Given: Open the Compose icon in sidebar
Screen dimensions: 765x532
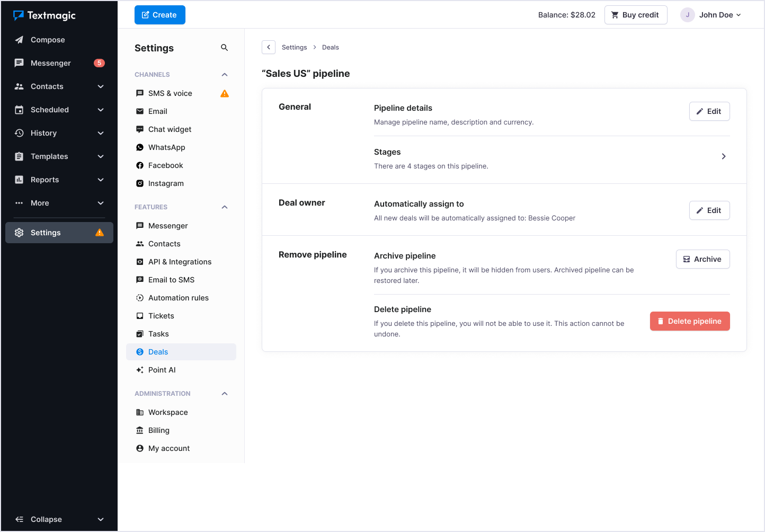Looking at the screenshot, I should 19,39.
